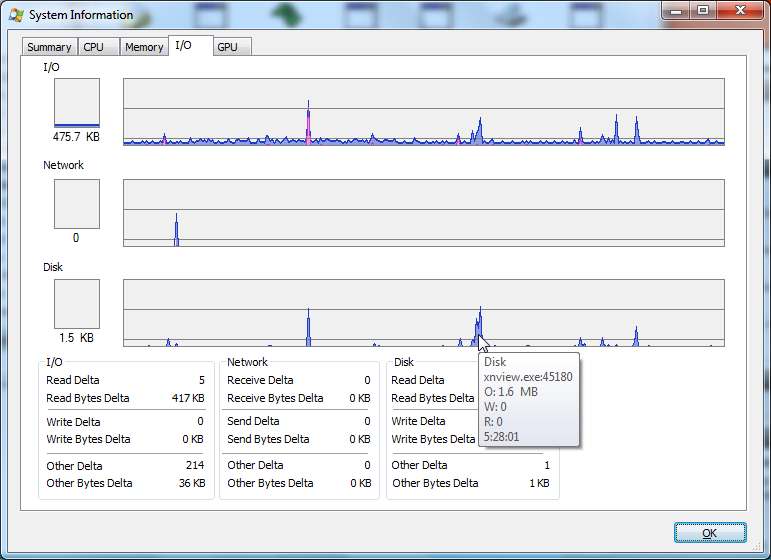
Task: Select the Memory tab
Action: pos(144,47)
